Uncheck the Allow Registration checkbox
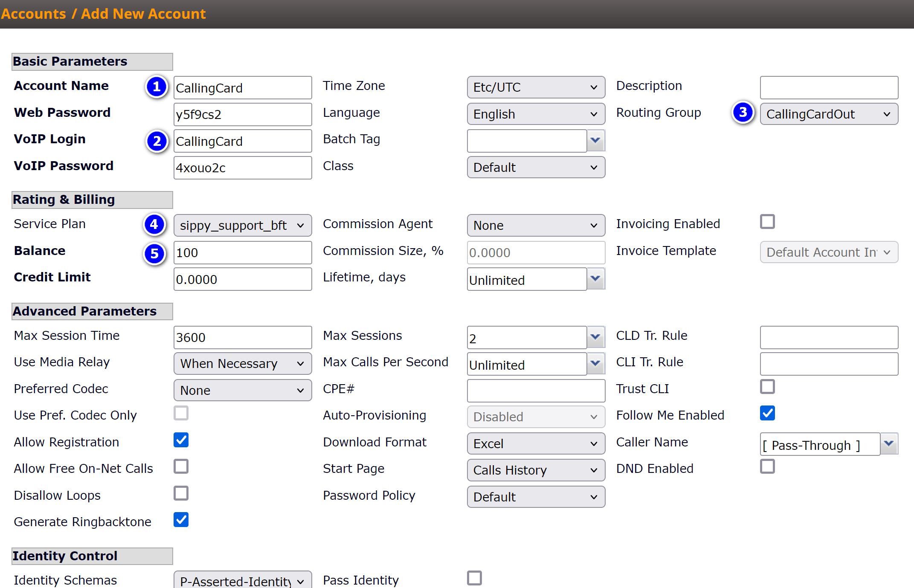914x588 pixels. click(181, 440)
